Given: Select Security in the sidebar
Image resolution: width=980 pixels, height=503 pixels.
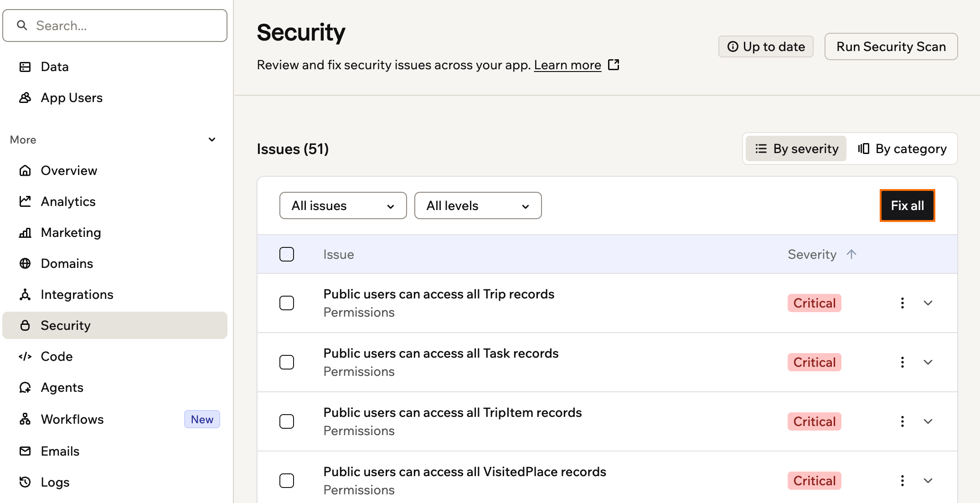Looking at the screenshot, I should pyautogui.click(x=114, y=325).
